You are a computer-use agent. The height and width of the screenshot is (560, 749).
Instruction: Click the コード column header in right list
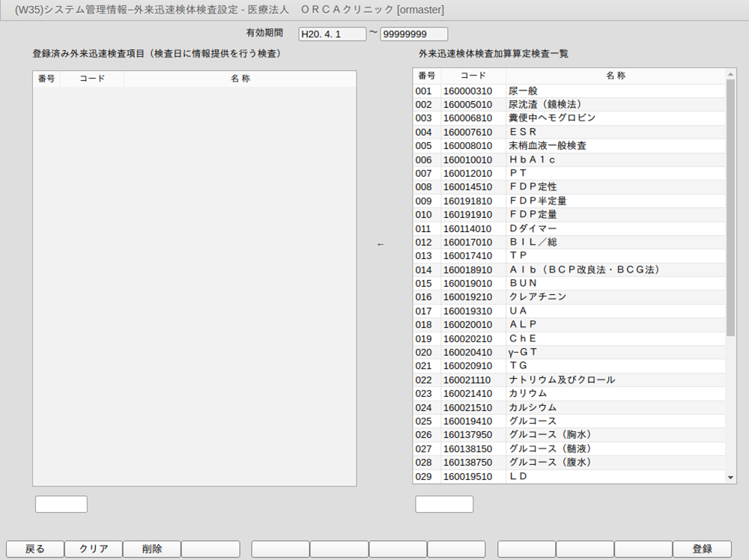click(x=473, y=76)
